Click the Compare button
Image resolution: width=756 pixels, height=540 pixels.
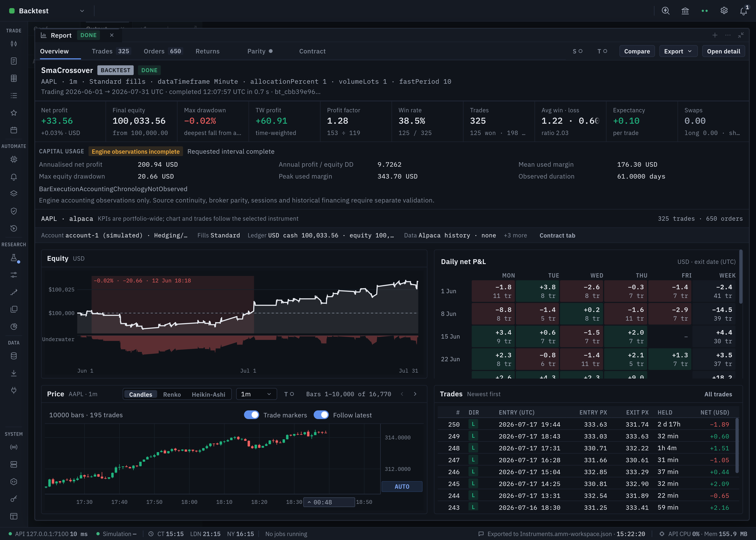(x=637, y=51)
